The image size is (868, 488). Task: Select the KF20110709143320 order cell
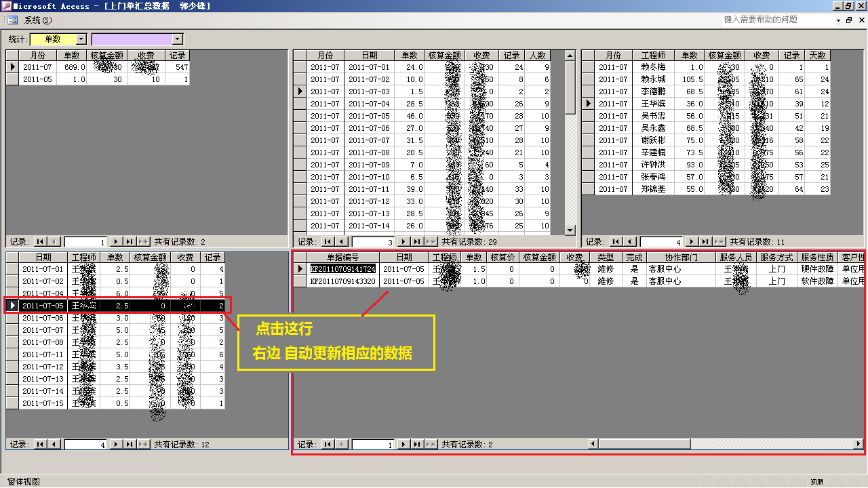tap(342, 281)
